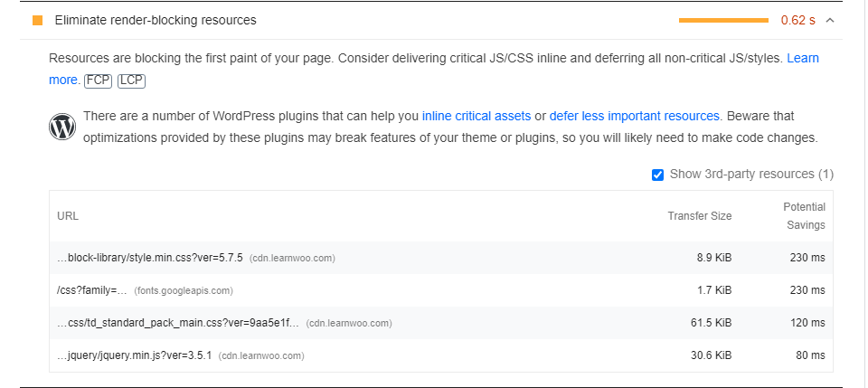Click the orange 0.62 s savings bar
The width and height of the screenshot is (868, 388).
[723, 20]
